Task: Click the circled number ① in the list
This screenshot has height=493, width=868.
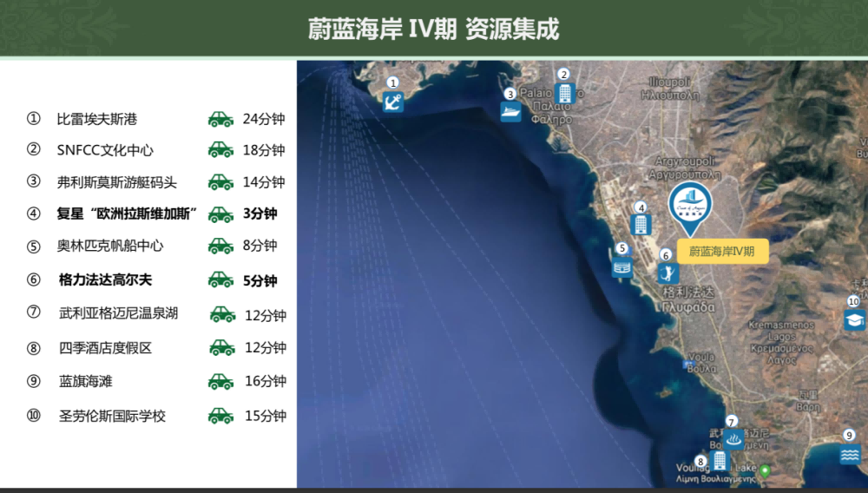Action: (x=34, y=118)
